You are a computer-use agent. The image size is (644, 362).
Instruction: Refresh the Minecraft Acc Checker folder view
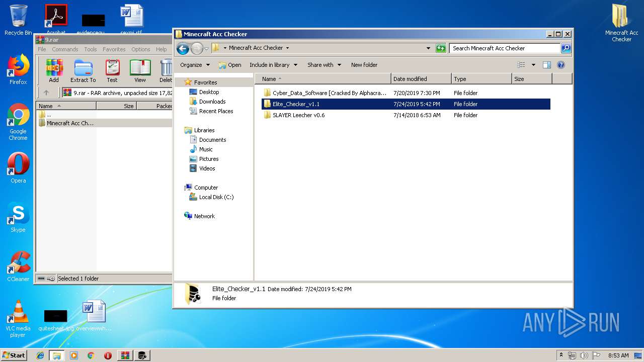(x=441, y=48)
